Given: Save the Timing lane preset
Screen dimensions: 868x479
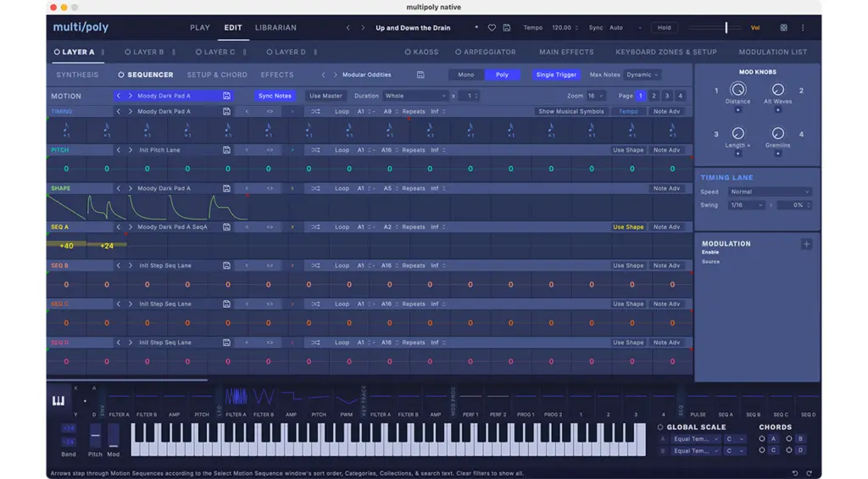Looking at the screenshot, I should (x=226, y=111).
